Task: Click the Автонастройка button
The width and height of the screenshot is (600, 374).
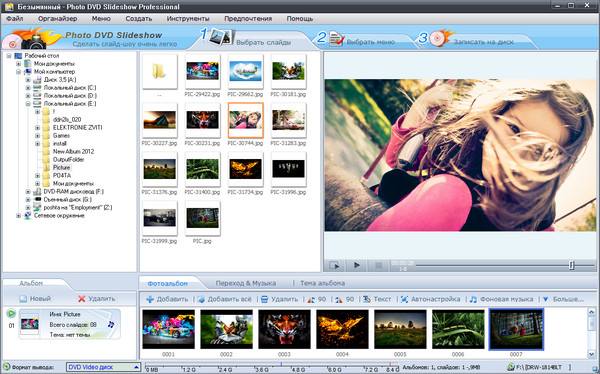Action: point(430,299)
